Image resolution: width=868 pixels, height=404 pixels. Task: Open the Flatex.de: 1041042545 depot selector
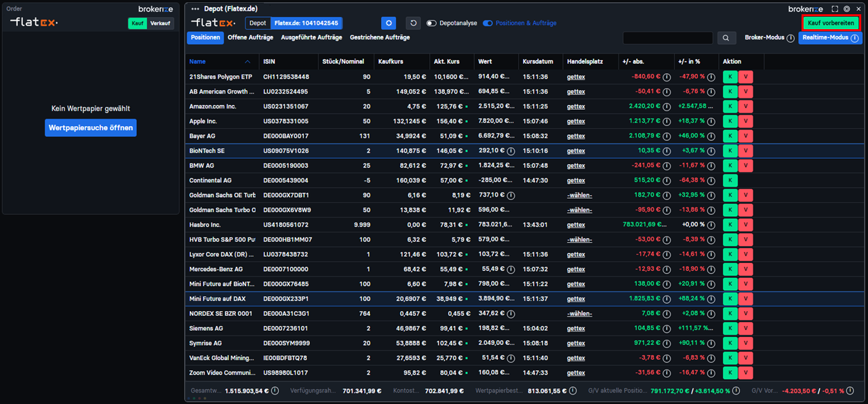[x=307, y=23]
